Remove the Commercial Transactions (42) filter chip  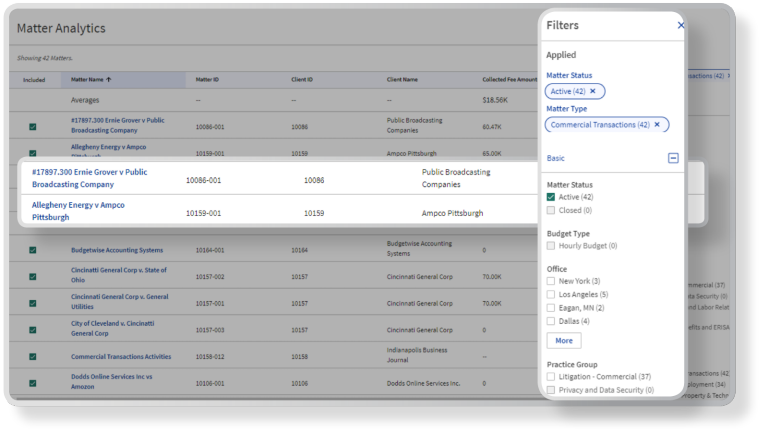657,125
